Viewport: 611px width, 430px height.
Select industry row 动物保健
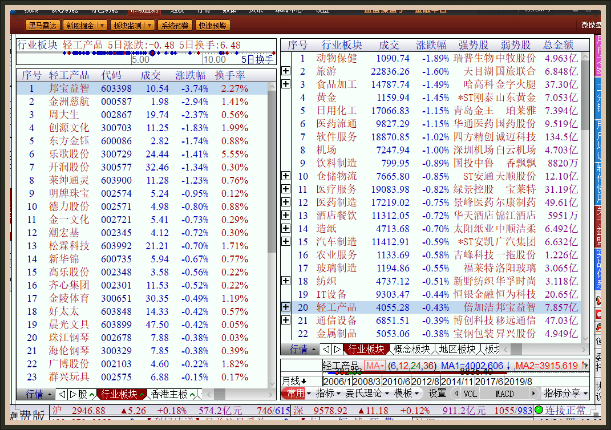(x=436, y=58)
